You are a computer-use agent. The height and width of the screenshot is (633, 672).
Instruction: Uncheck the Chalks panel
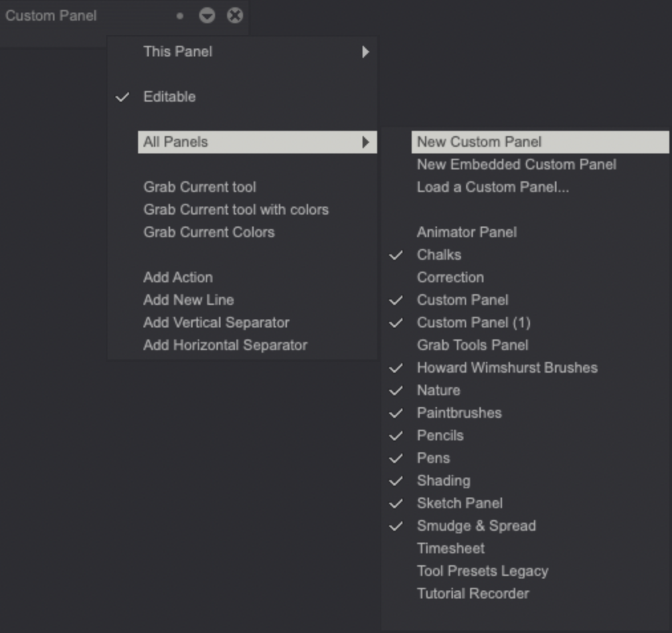point(439,254)
